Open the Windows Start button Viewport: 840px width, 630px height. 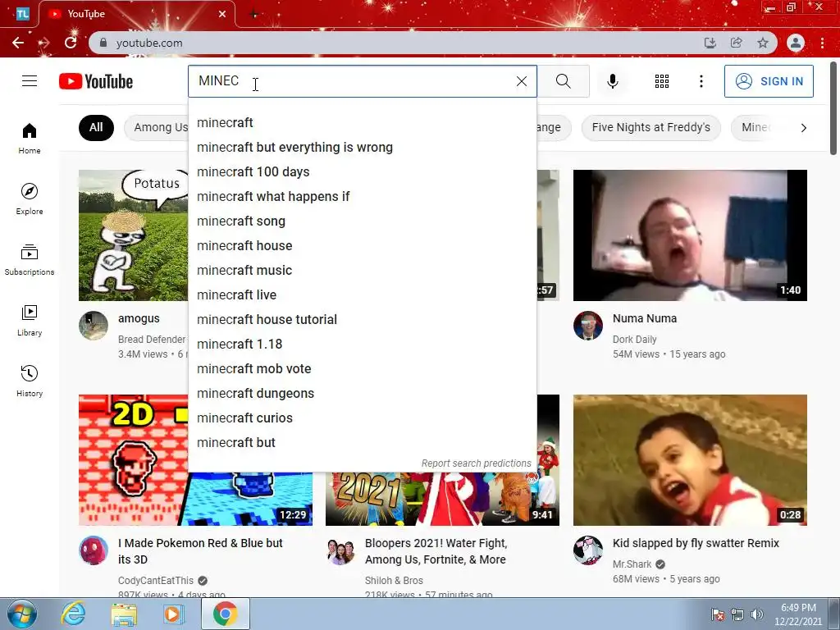click(22, 614)
